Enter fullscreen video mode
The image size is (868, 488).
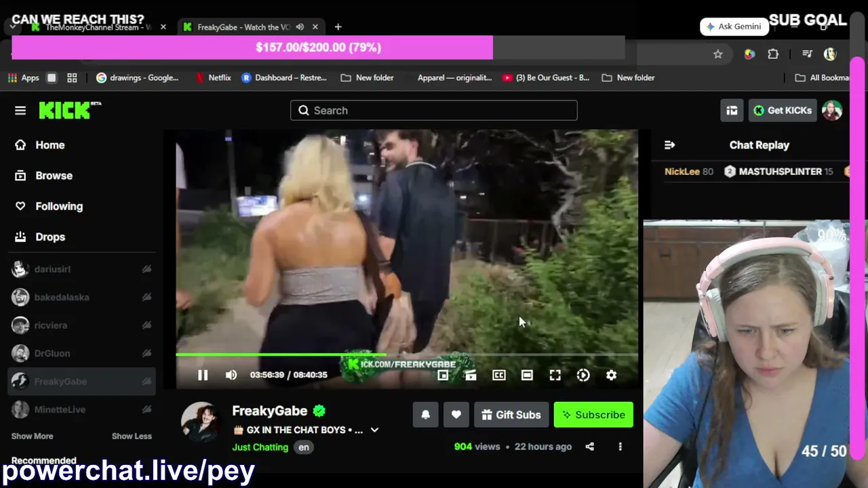555,375
